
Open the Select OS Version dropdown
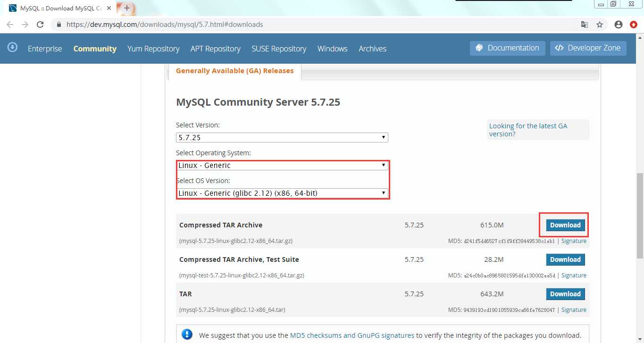tap(282, 193)
